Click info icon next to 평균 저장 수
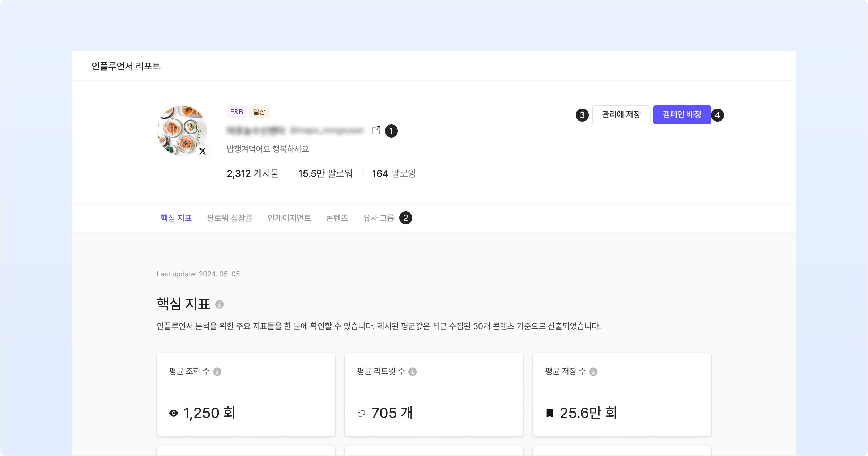Viewport: 868px width, 456px height. pos(593,372)
